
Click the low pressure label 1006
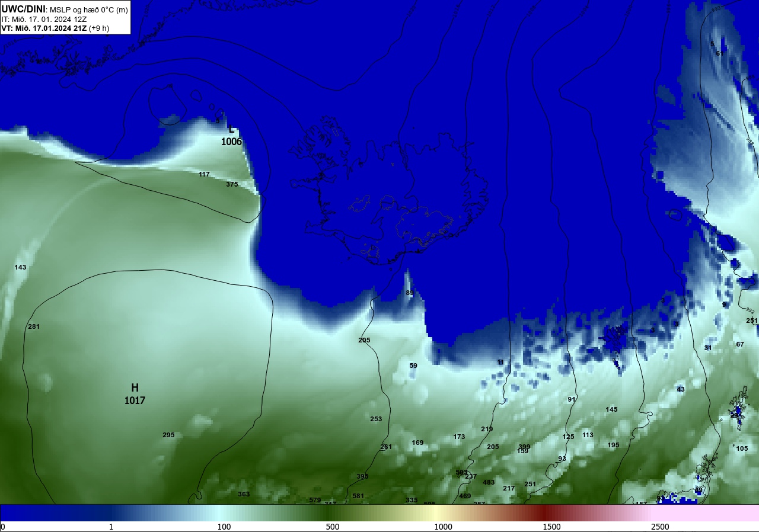231,142
